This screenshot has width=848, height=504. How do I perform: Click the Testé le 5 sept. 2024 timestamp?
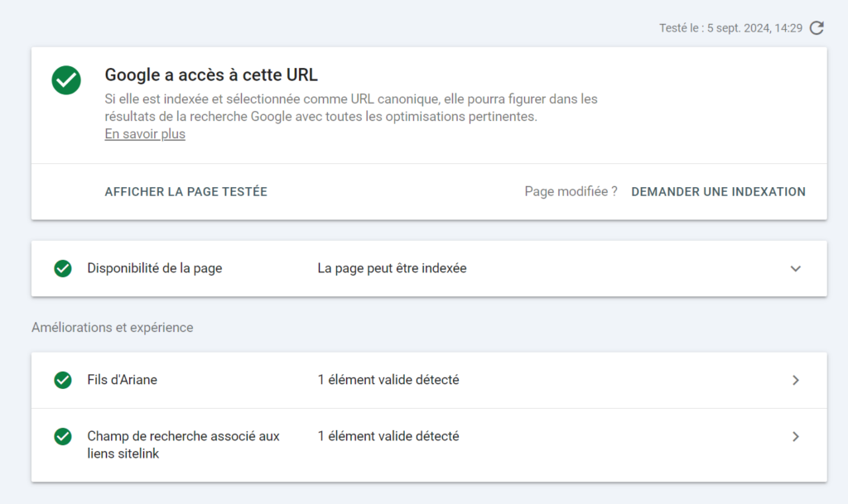pyautogui.click(x=730, y=28)
